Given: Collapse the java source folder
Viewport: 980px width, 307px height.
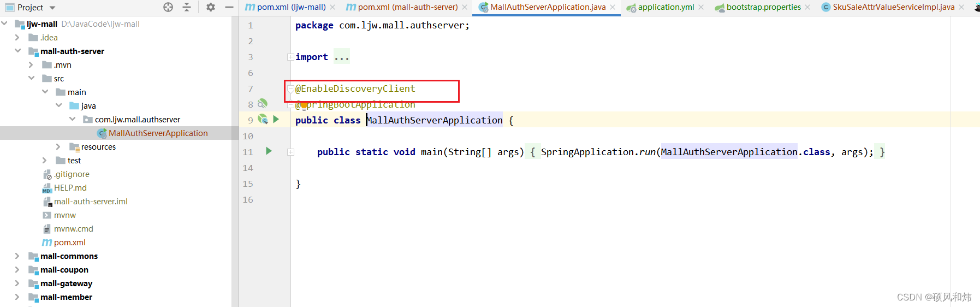Looking at the screenshot, I should coord(58,105).
